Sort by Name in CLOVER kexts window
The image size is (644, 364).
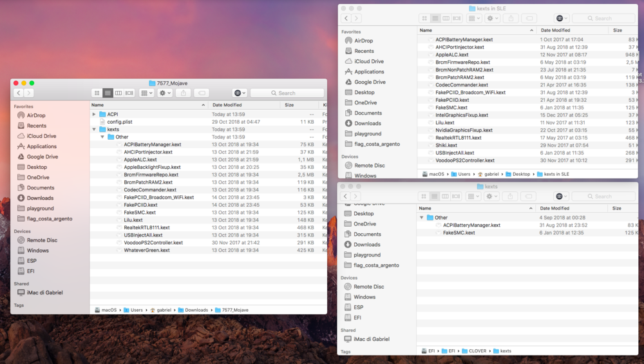point(477,209)
